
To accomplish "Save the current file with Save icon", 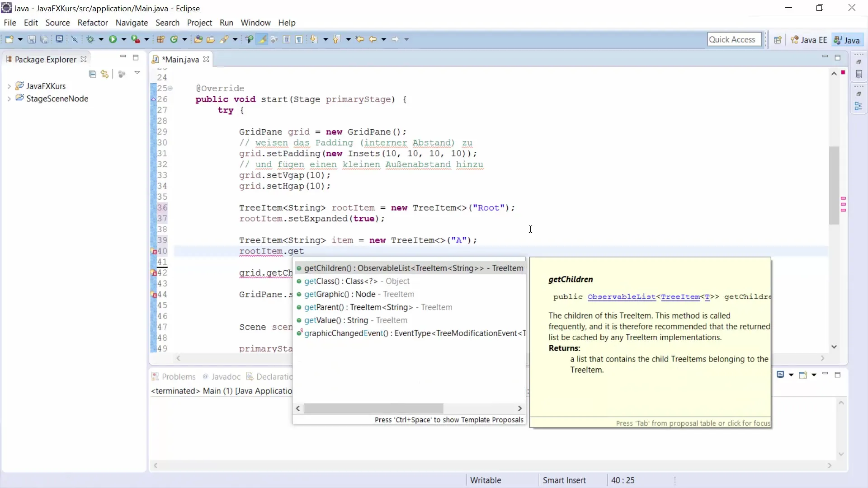I will pyautogui.click(x=32, y=39).
